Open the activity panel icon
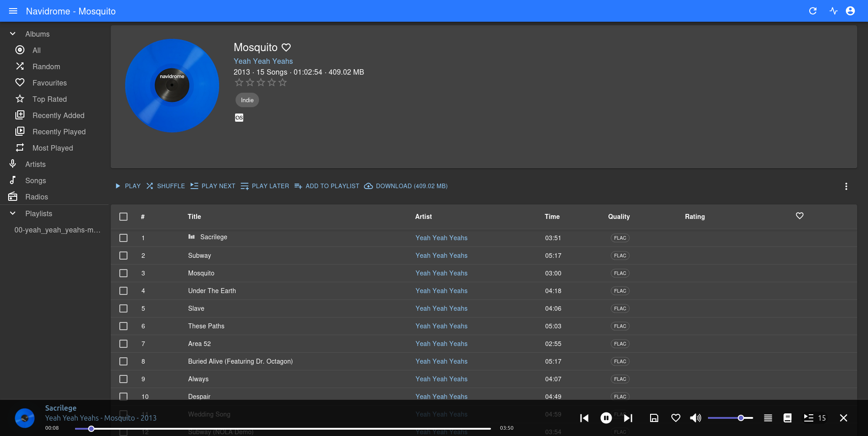Image resolution: width=868 pixels, height=436 pixels. pyautogui.click(x=834, y=11)
